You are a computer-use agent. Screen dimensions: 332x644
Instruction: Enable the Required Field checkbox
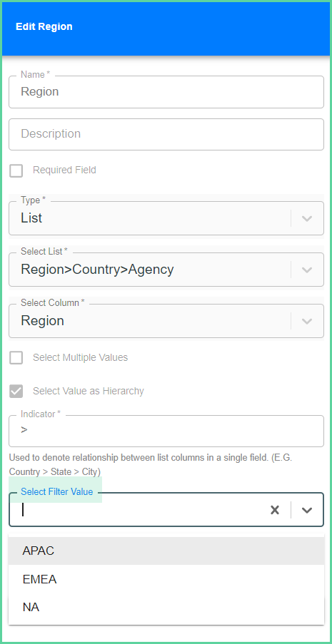click(16, 170)
